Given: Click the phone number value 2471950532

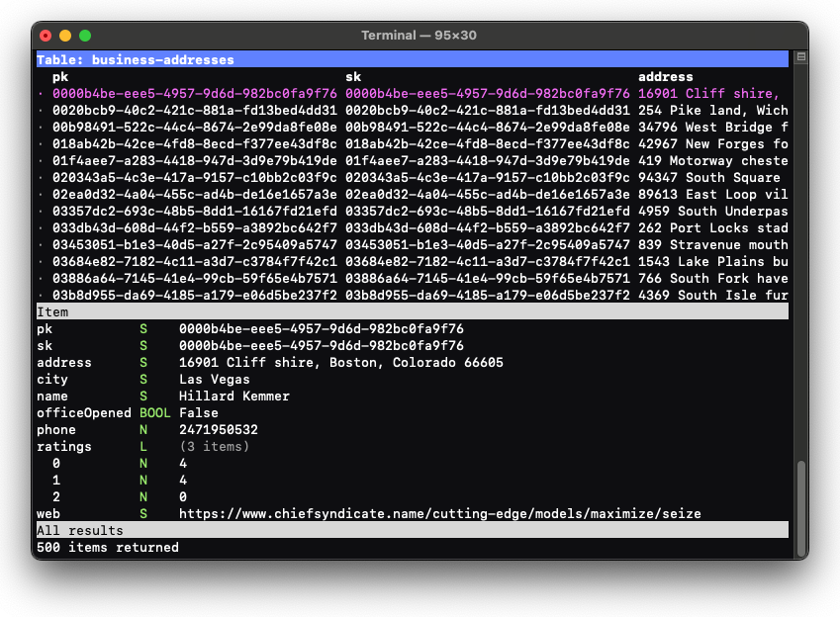Looking at the screenshot, I should click(x=218, y=429).
